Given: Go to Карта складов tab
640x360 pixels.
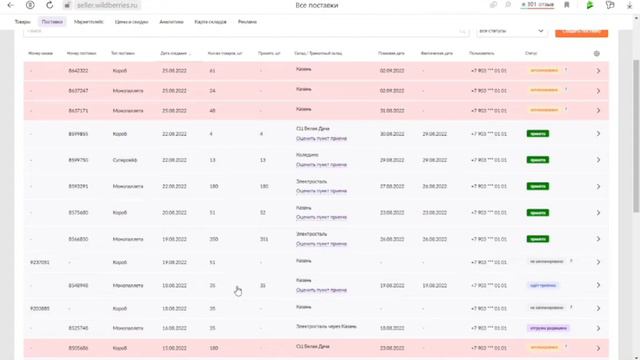Looking at the screenshot, I should pyautogui.click(x=211, y=22).
